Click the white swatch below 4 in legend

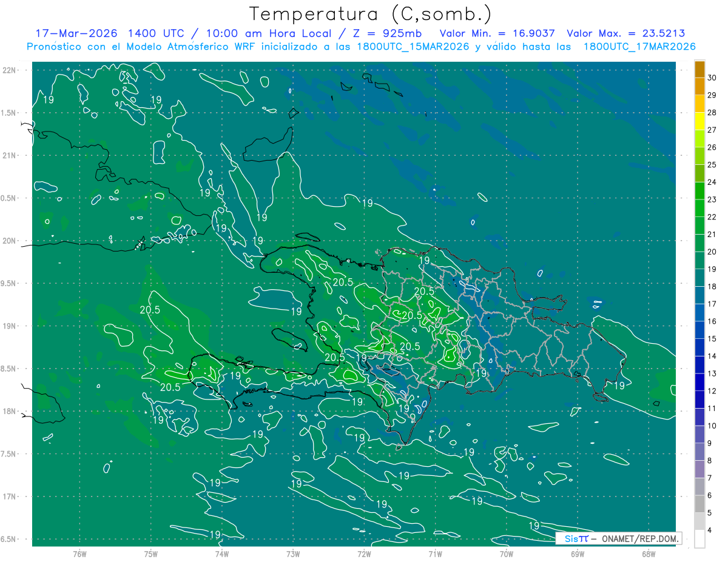coord(699,539)
